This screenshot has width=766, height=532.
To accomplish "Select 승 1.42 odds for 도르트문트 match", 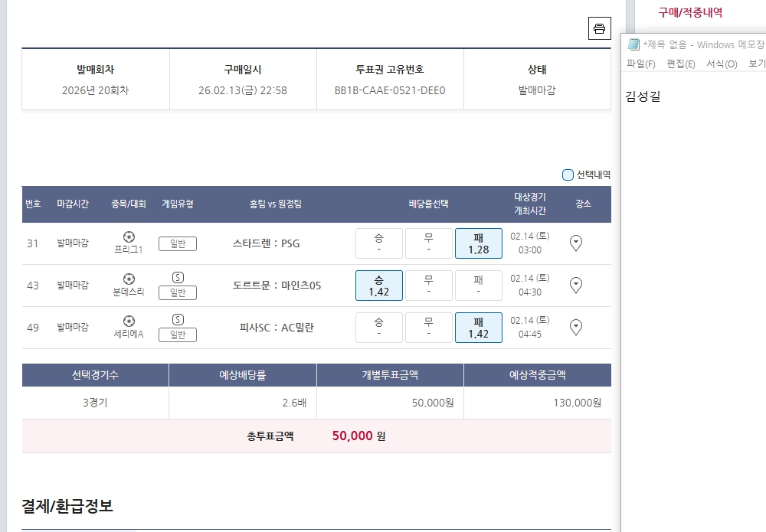I will point(378,286).
